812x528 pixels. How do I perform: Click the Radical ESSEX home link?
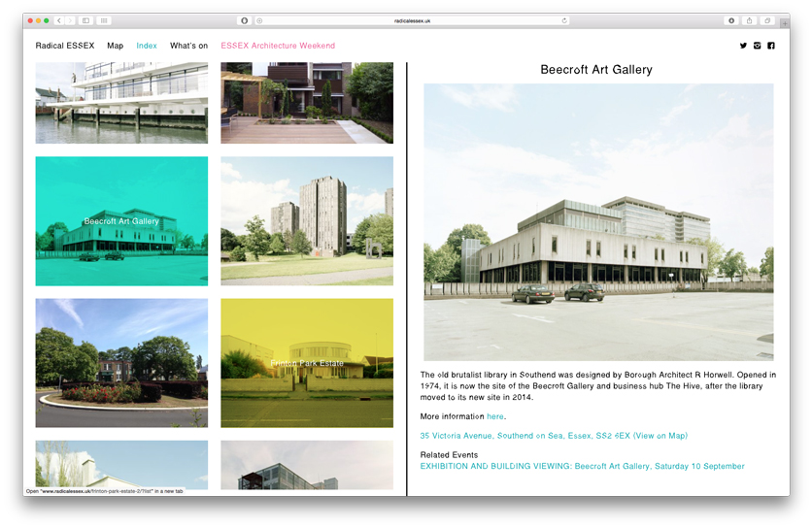coord(65,46)
